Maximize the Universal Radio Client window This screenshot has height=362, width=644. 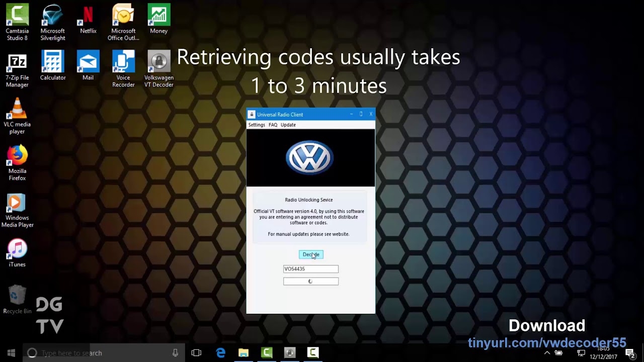point(361,114)
